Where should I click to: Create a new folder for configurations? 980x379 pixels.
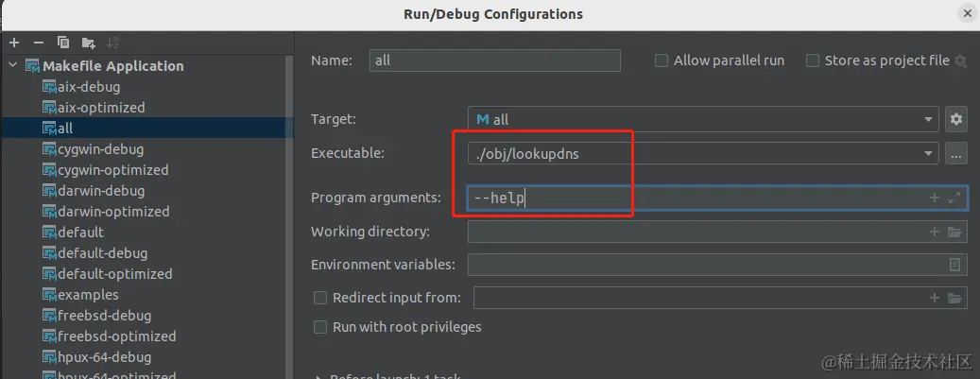tap(88, 43)
